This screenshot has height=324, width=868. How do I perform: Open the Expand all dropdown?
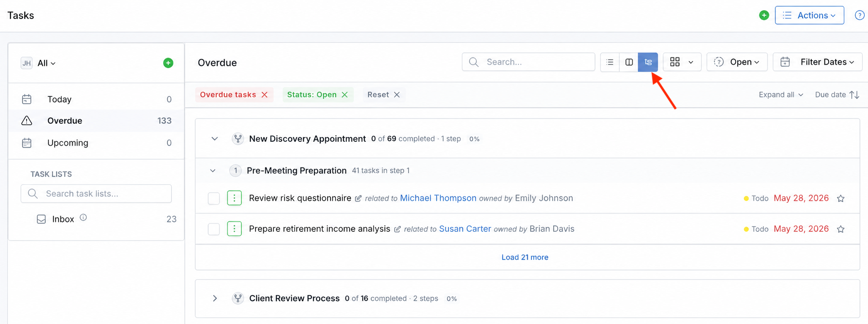781,95
